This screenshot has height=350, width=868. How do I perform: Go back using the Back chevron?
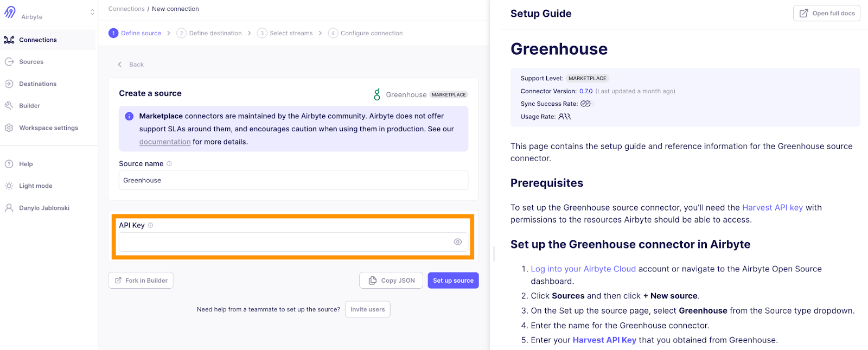120,65
